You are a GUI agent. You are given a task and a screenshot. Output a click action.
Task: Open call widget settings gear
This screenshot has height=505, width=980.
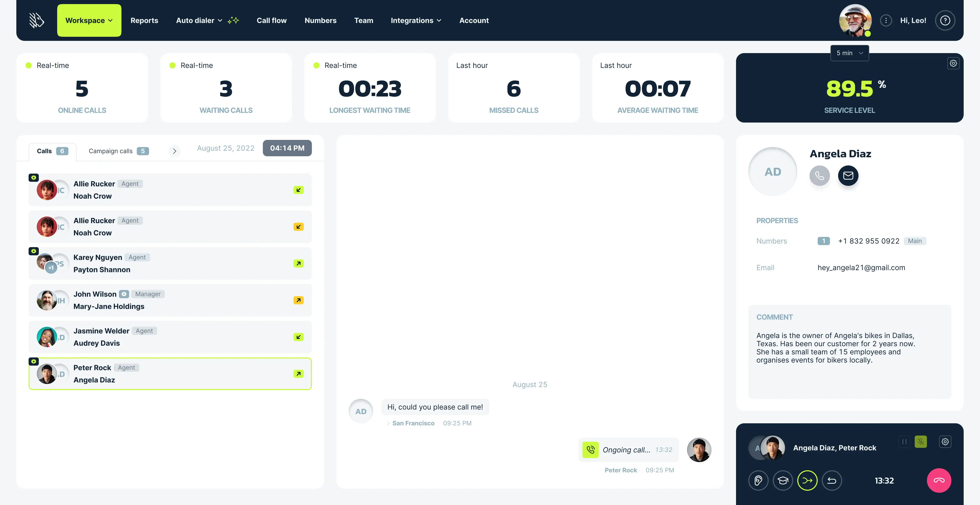point(945,442)
